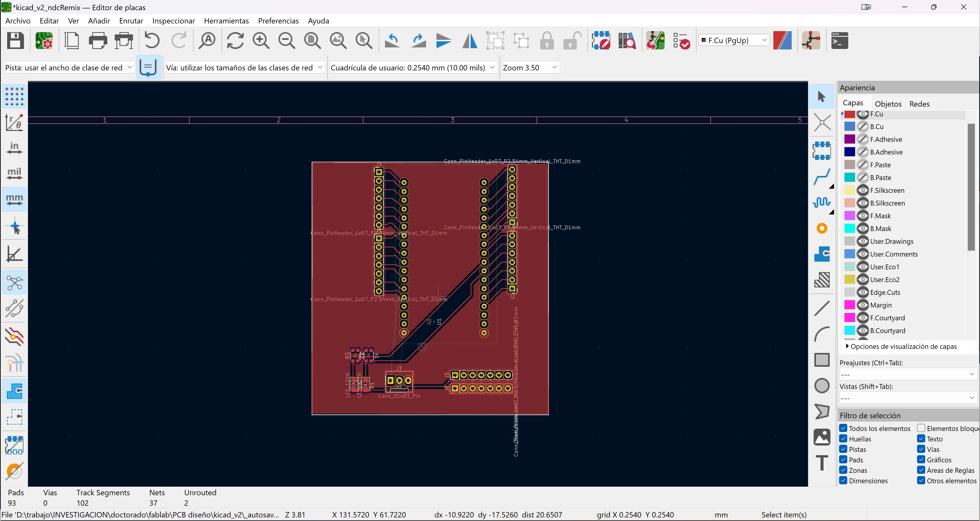The width and height of the screenshot is (980, 521).
Task: Open the Preajustes presets combo box
Action: (908, 374)
